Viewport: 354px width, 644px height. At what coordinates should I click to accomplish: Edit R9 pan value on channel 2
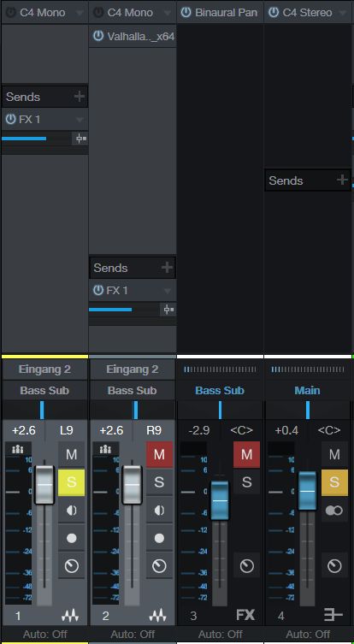[x=154, y=430]
